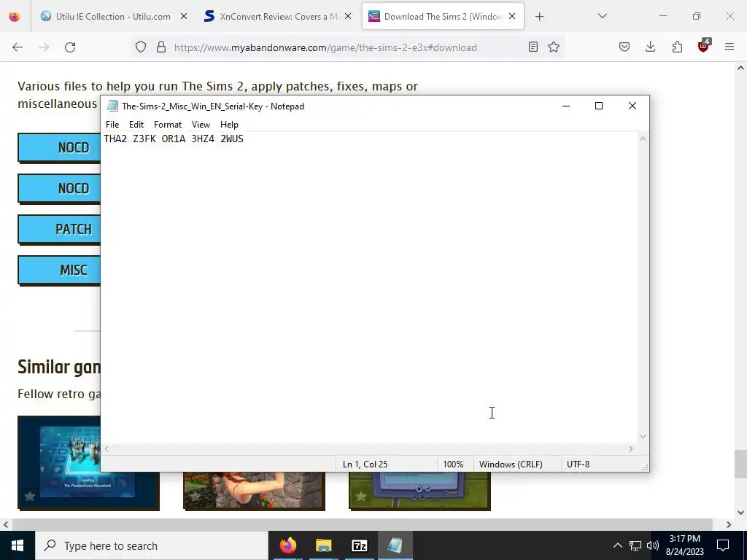Close the Download The Sims 2 tab
The width and height of the screenshot is (747, 560).
(512, 16)
